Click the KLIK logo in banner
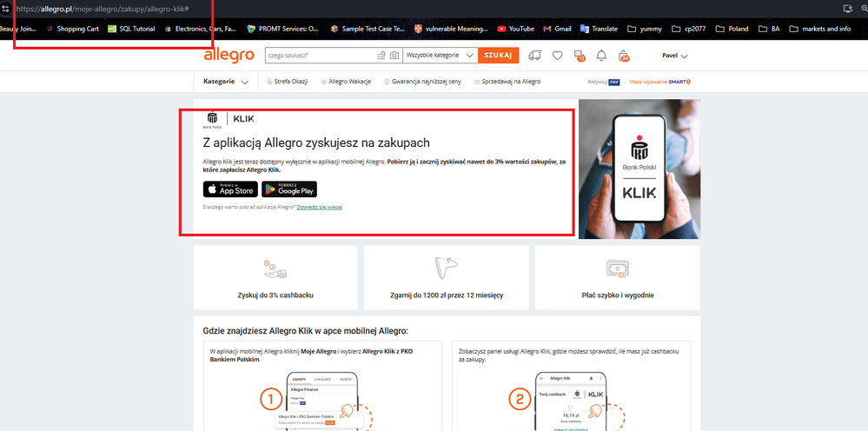Image resolution: width=868 pixels, height=431 pixels. pos(243,119)
